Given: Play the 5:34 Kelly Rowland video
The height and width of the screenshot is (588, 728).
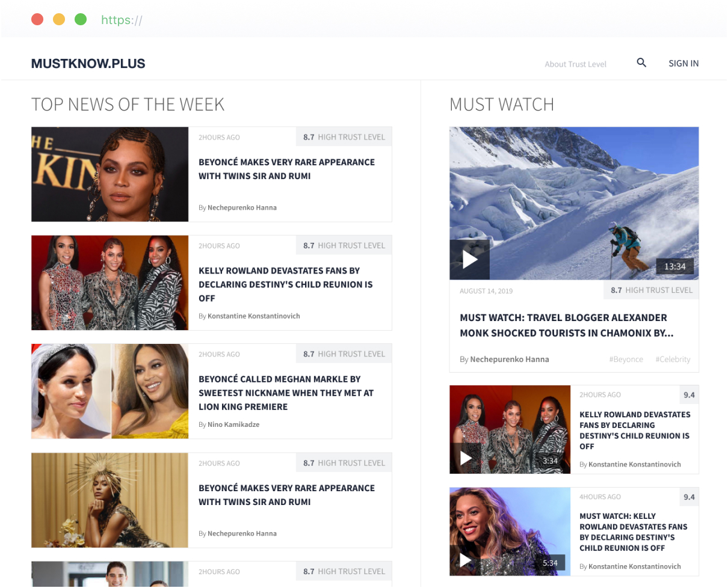Looking at the screenshot, I should [465, 560].
